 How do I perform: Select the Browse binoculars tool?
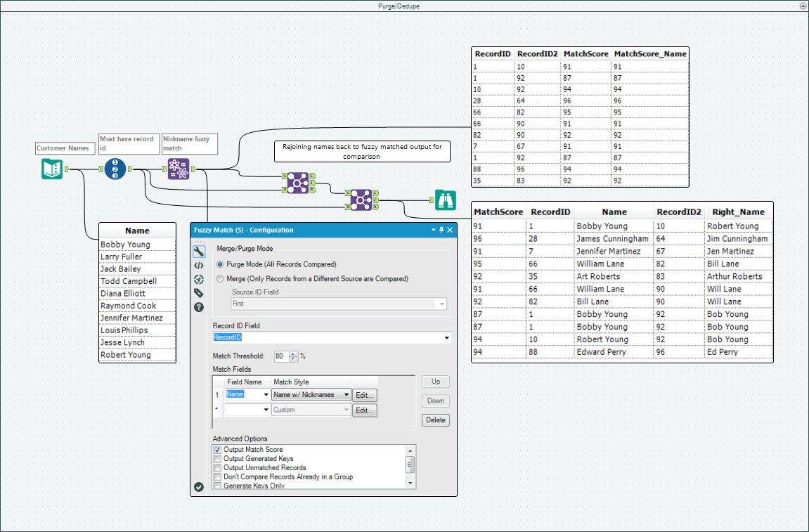(445, 200)
